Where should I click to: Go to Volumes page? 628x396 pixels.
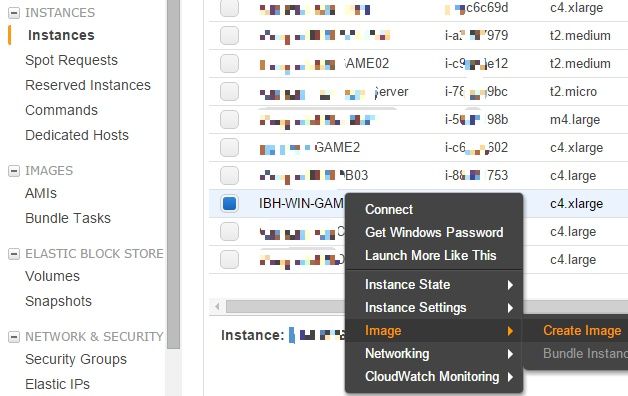(52, 276)
